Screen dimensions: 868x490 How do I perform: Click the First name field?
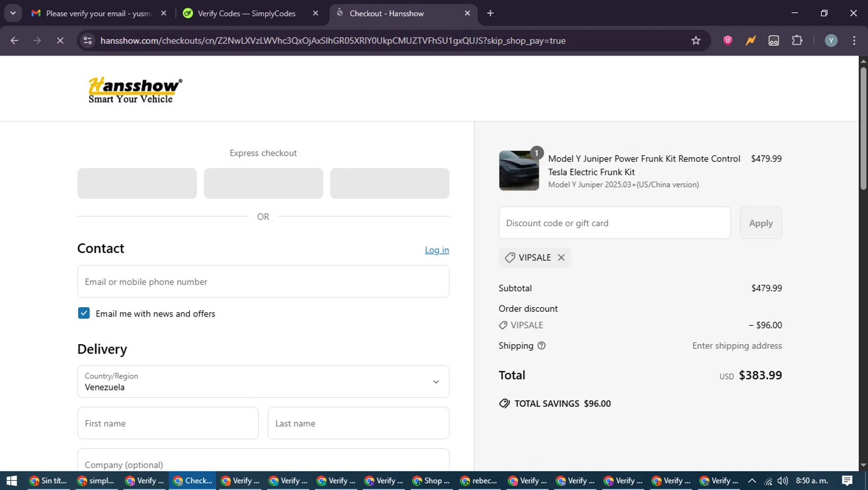(x=168, y=423)
